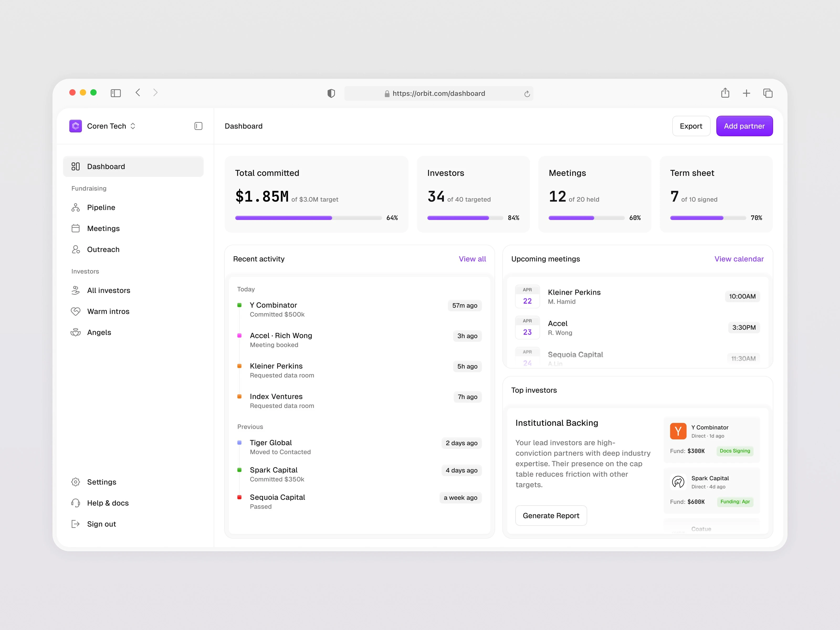
Task: Open Pipeline from the sidebar
Action: [x=101, y=207]
